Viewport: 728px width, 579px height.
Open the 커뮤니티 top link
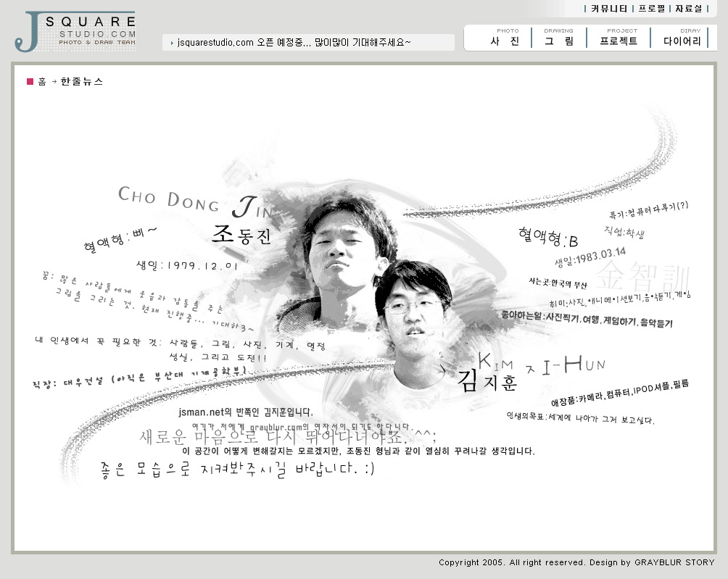(609, 9)
